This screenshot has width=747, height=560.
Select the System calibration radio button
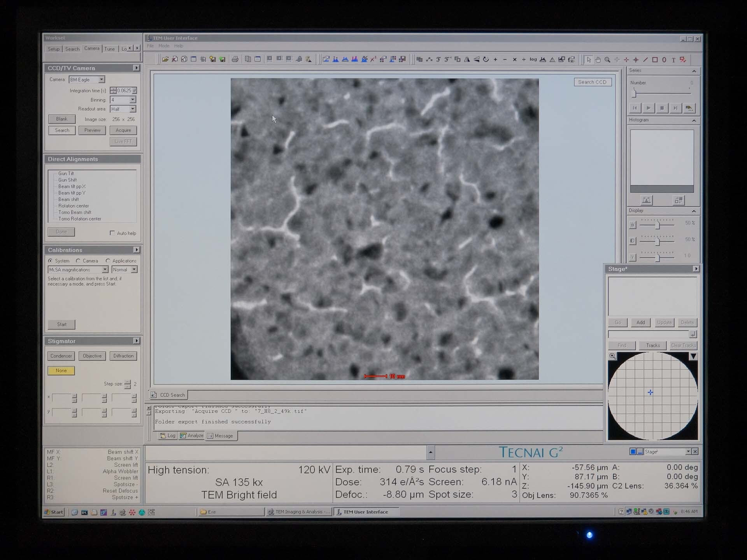click(50, 261)
